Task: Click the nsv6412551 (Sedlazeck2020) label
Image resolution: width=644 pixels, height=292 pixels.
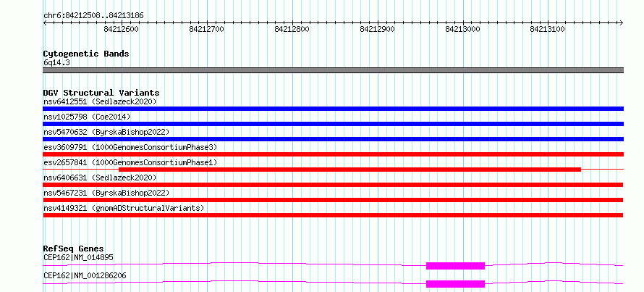Action: pyautogui.click(x=100, y=101)
